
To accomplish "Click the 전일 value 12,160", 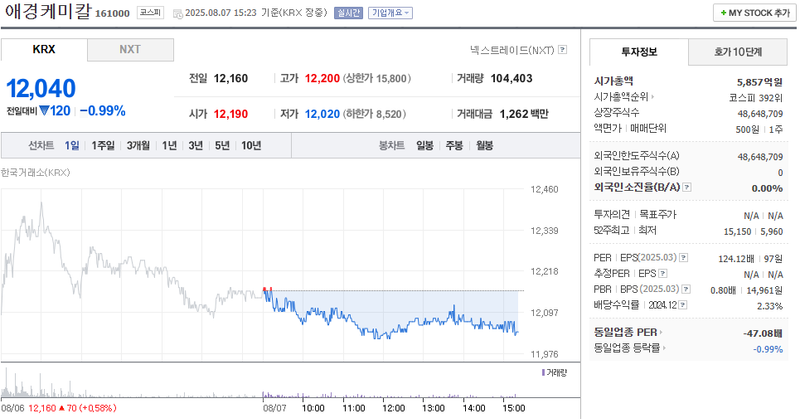I will (x=231, y=79).
